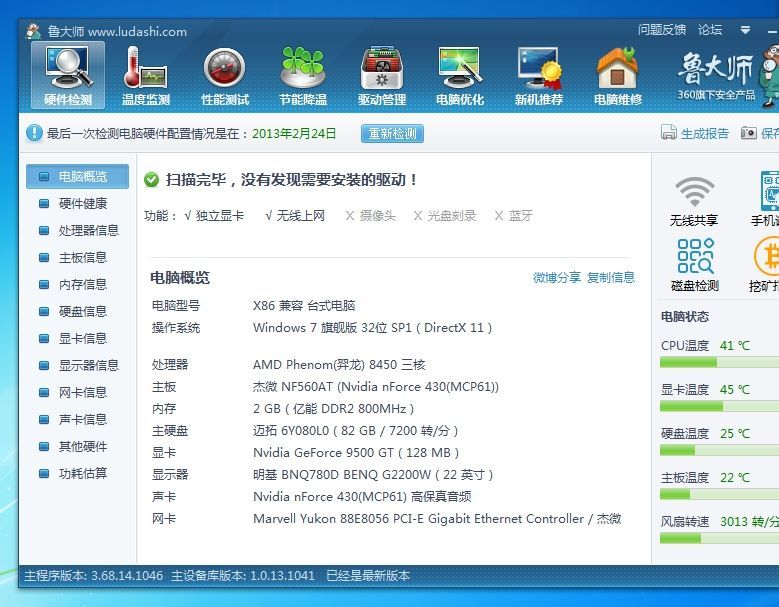Click the 迈拓 6Y080L0 hard disk value
Image resolution: width=779 pixels, height=607 pixels.
tap(355, 431)
